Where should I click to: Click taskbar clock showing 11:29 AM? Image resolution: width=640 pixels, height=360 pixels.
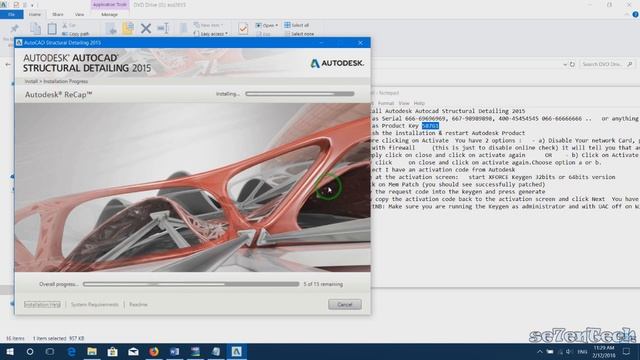tap(604, 351)
